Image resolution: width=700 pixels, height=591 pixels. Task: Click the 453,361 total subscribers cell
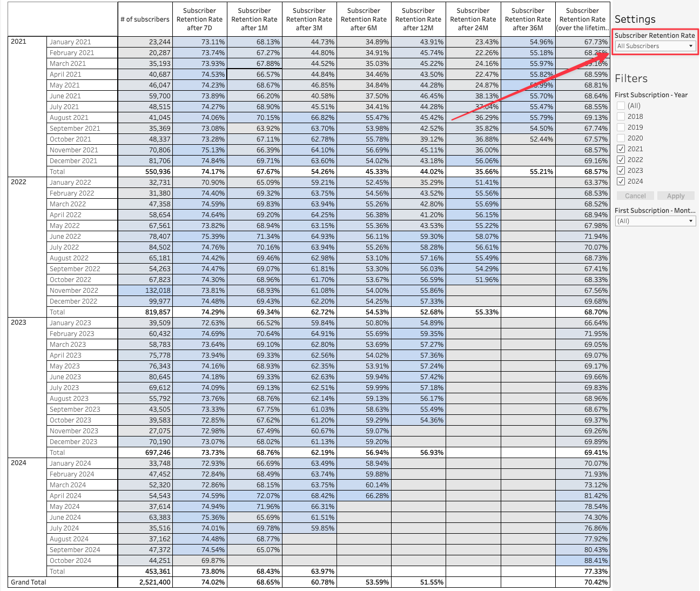pyautogui.click(x=145, y=572)
